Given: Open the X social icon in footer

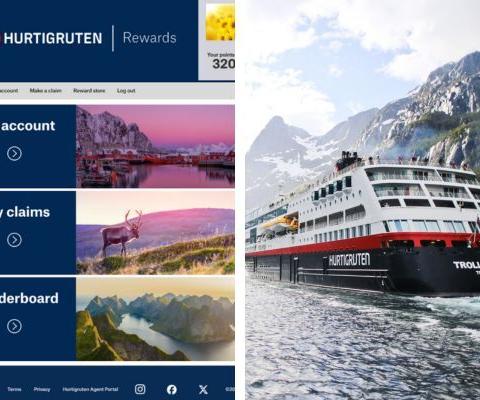Looking at the screenshot, I should point(203,389).
